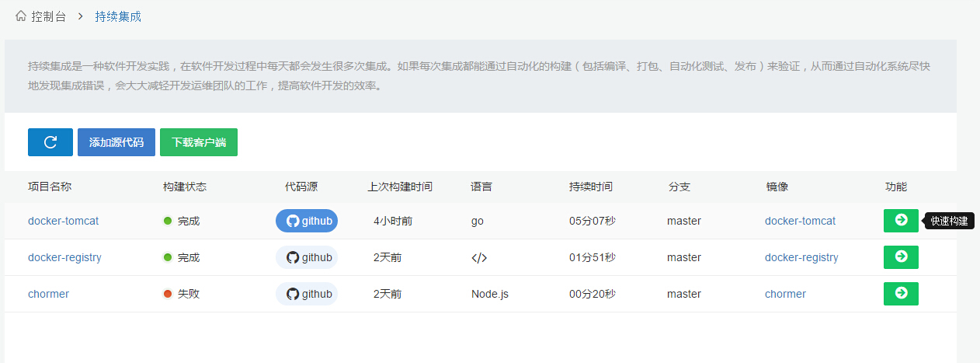980x363 pixels.
Task: Start quick build for docker-registry
Action: tap(901, 257)
